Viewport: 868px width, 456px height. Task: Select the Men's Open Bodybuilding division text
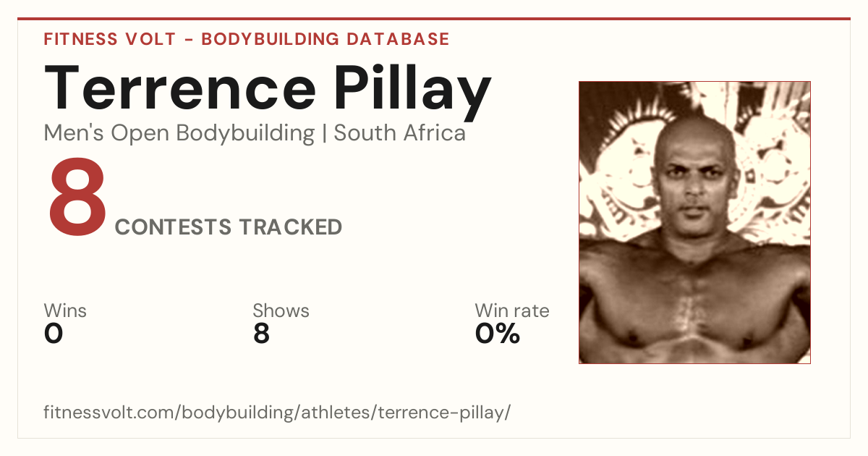[179, 134]
